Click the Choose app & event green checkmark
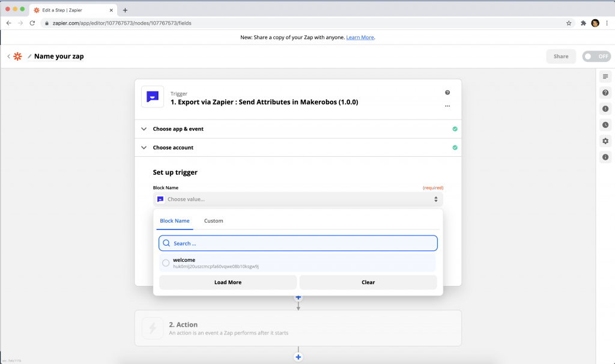Viewport: 615px width, 364px height. [x=455, y=129]
